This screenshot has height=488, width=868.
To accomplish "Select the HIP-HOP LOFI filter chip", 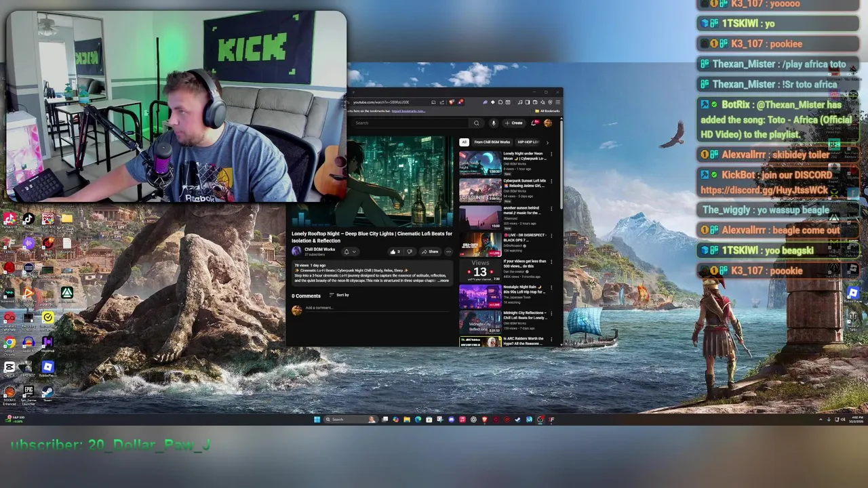I will pyautogui.click(x=528, y=142).
